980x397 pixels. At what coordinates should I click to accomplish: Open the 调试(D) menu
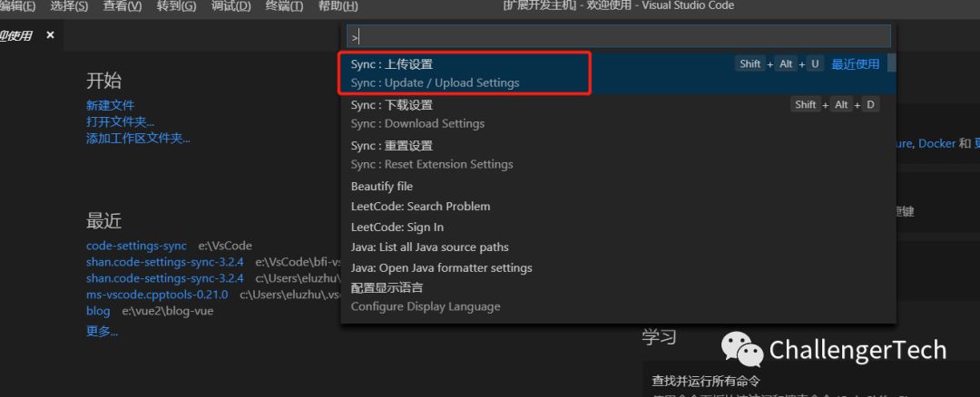(x=230, y=6)
